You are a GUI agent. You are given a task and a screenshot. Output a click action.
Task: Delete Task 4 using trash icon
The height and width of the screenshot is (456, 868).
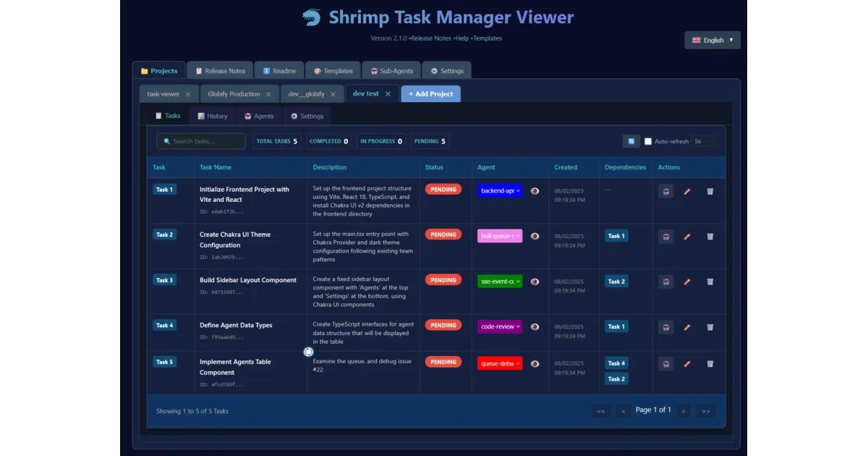710,326
